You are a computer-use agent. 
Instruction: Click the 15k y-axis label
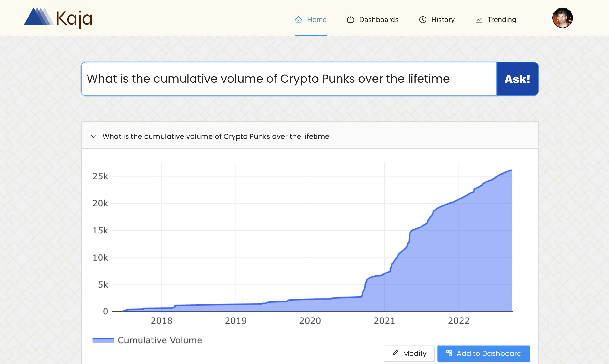point(100,231)
